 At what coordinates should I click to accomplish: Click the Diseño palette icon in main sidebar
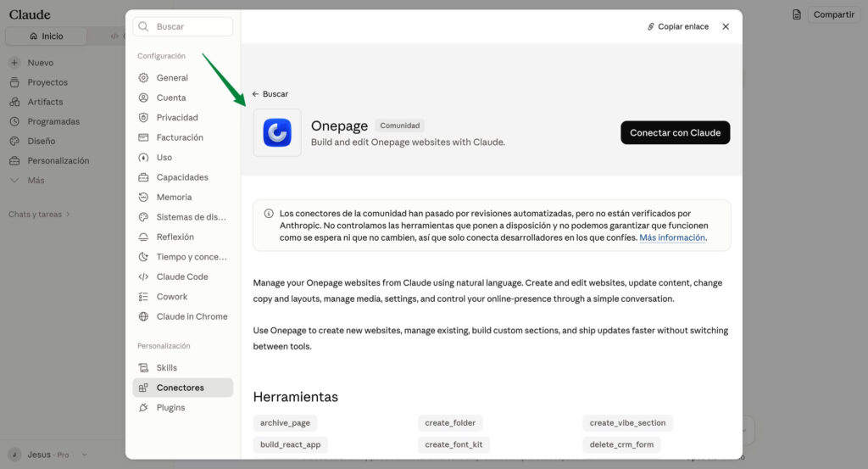click(14, 141)
